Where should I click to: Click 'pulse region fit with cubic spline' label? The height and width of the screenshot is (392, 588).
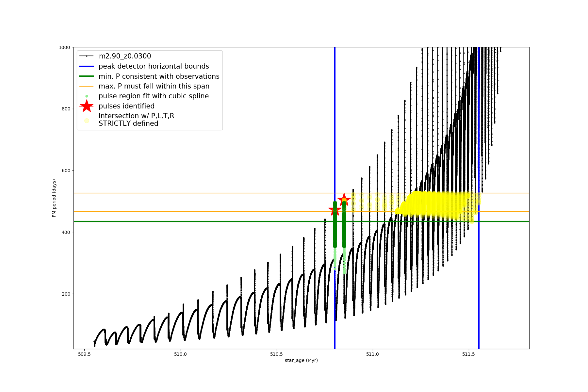click(154, 96)
